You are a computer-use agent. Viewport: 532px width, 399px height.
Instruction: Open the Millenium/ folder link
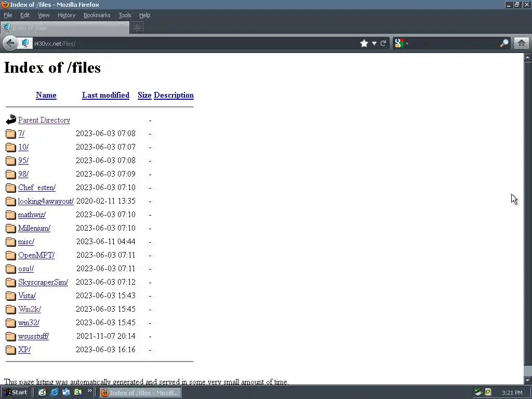pos(34,228)
